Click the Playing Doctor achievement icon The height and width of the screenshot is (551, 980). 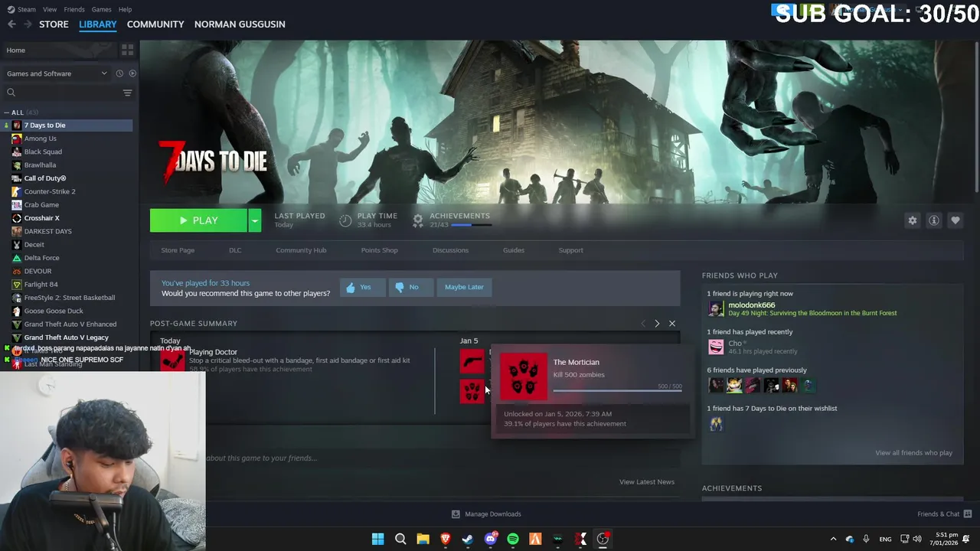pos(172,360)
